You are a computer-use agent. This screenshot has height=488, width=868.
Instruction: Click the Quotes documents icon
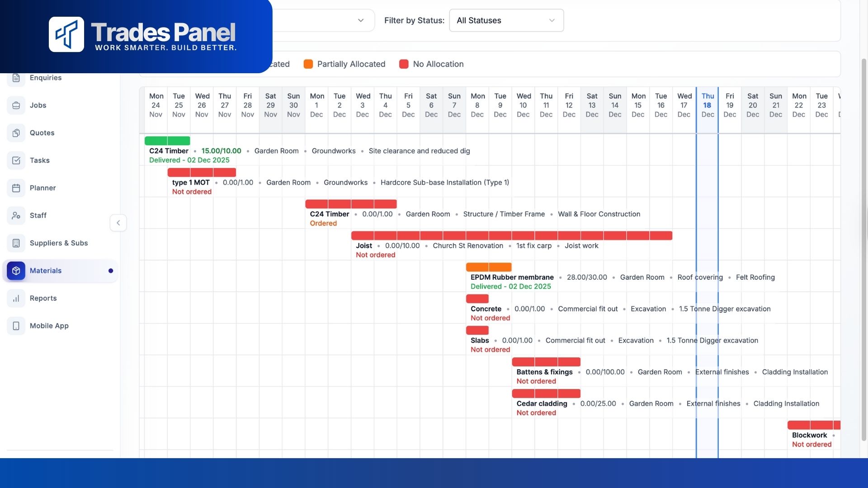click(16, 133)
